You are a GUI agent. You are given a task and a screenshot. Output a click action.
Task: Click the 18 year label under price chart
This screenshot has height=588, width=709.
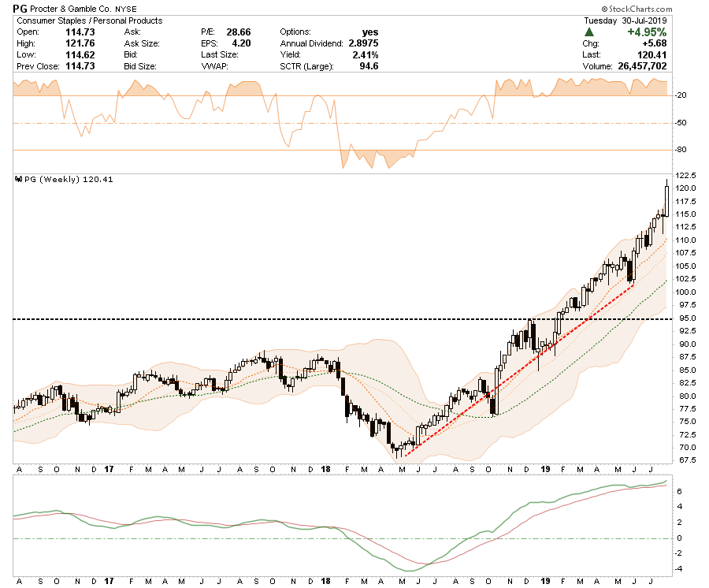point(325,470)
